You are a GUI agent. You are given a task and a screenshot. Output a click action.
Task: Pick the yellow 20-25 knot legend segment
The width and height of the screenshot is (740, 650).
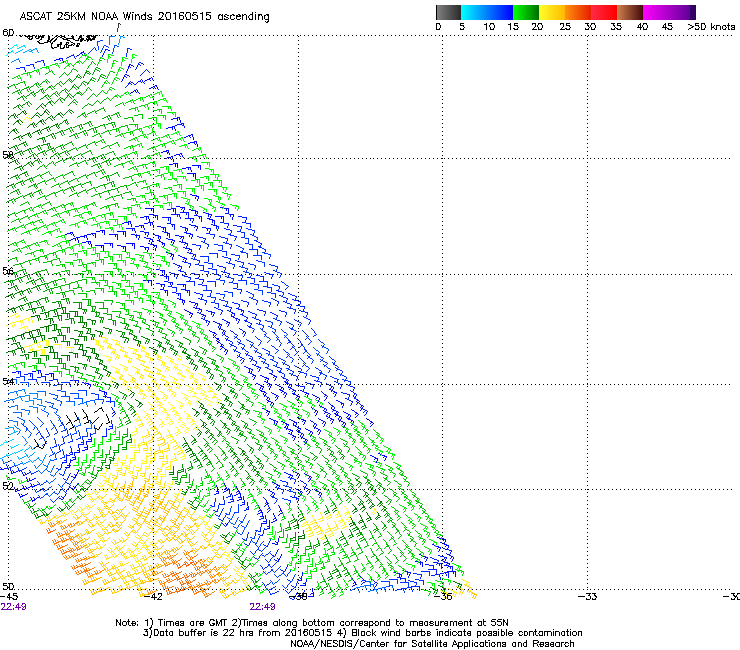click(552, 12)
